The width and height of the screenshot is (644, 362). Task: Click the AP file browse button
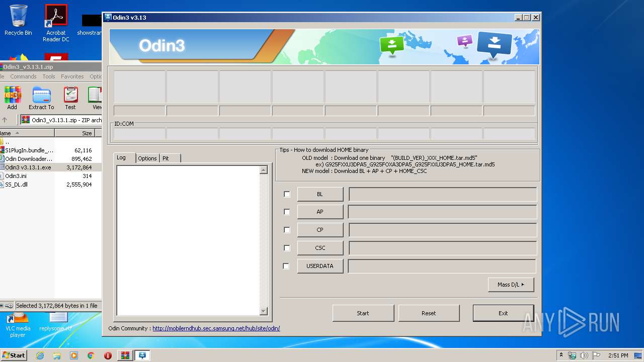click(x=320, y=212)
